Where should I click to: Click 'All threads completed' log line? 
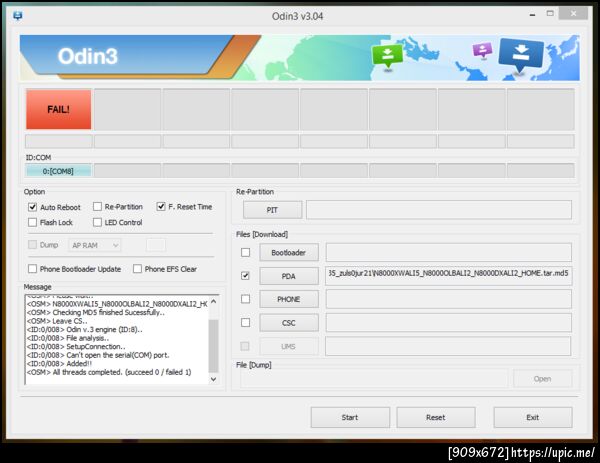(109, 372)
